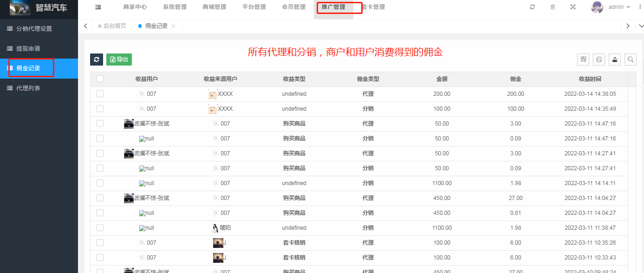
Task: Check the row dated 2022-03-11 11:38:47
Action: pyautogui.click(x=100, y=228)
